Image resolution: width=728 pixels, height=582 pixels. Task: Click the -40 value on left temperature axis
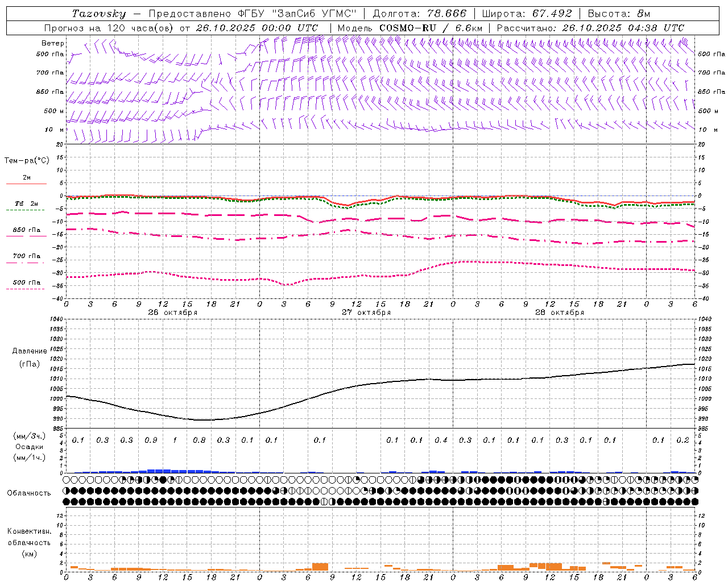(57, 298)
